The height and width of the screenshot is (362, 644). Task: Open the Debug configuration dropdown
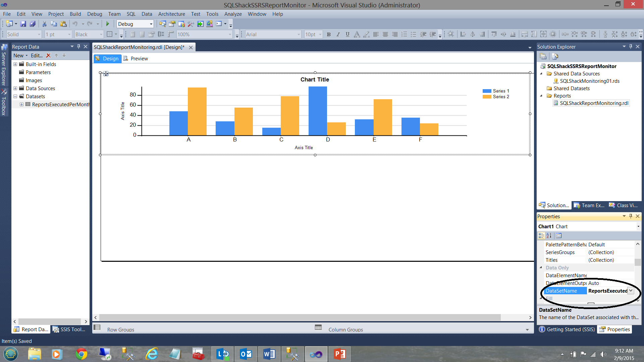151,24
